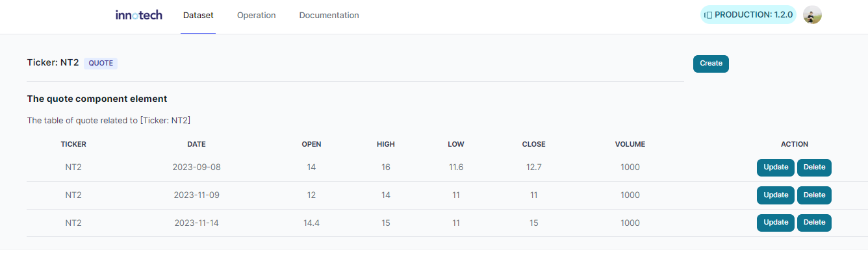Update the 2023-11-09 quote row
Screen dimensions: 868x270
[776, 195]
